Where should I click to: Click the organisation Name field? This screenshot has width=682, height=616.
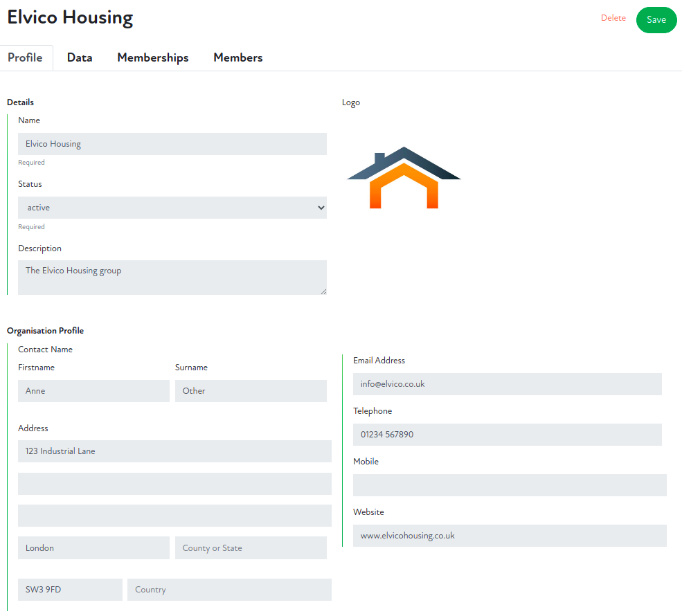[x=172, y=144]
